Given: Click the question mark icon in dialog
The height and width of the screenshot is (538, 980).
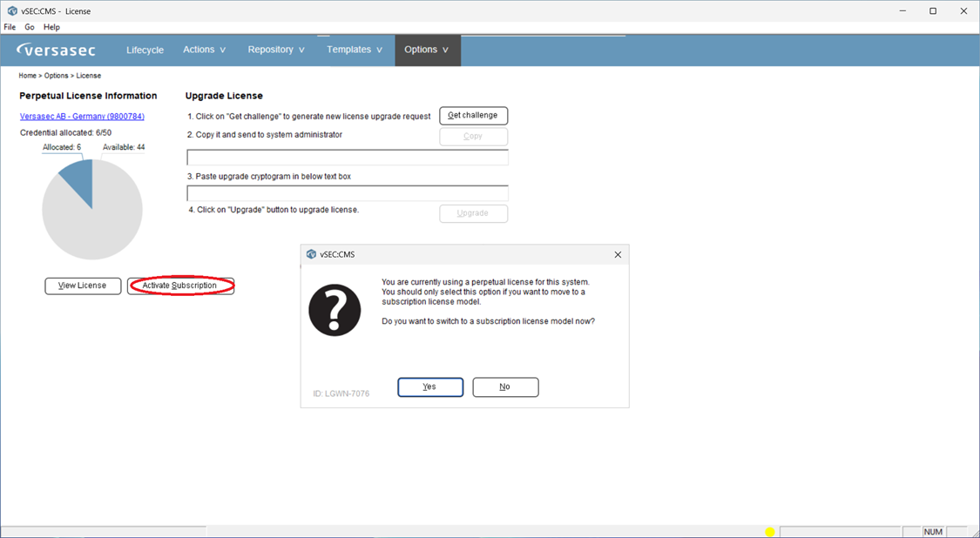Looking at the screenshot, I should click(x=335, y=311).
